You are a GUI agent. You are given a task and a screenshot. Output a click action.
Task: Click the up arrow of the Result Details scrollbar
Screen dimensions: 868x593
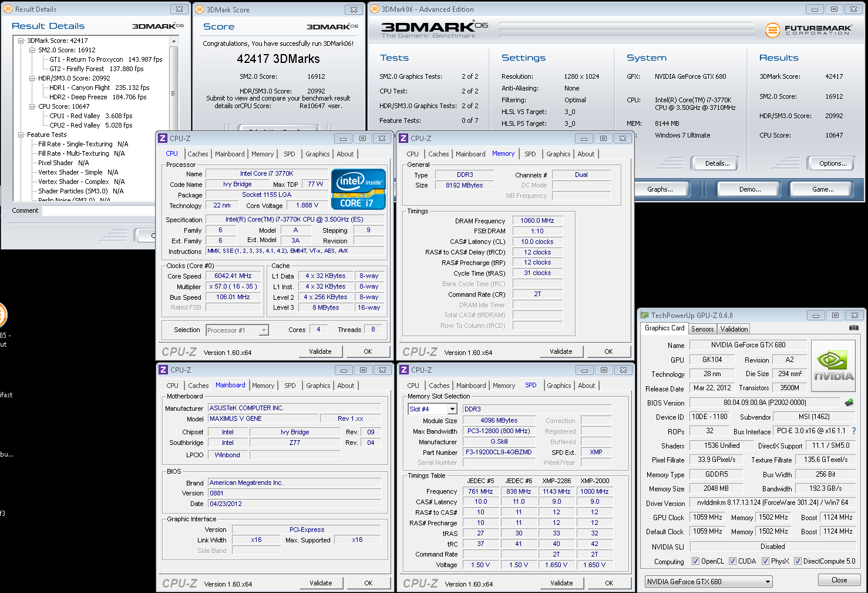pyautogui.click(x=174, y=41)
